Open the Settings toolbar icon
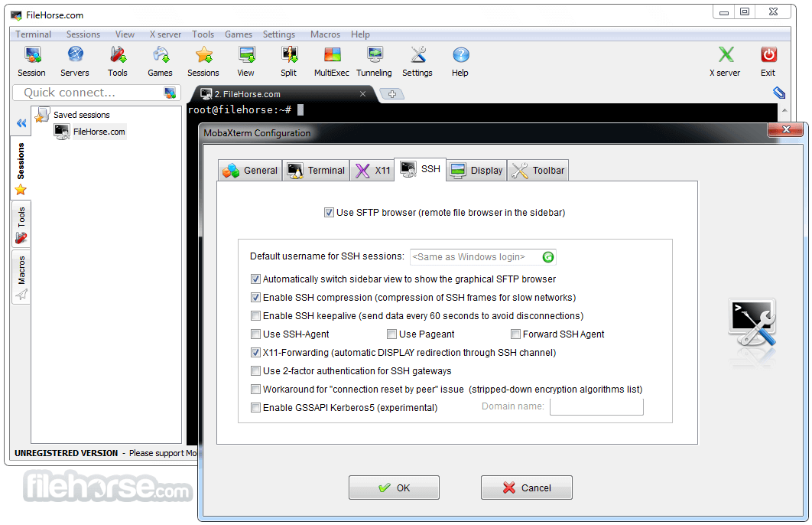 coord(417,61)
